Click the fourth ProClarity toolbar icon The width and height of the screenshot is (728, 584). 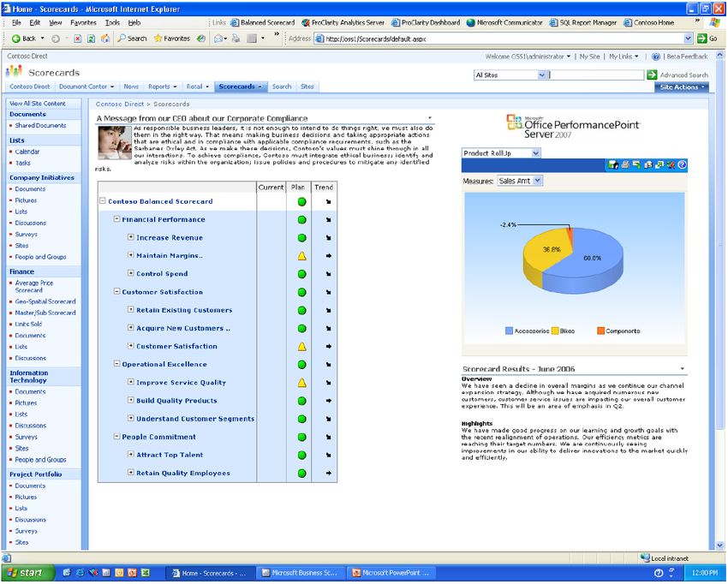pyautogui.click(x=647, y=164)
